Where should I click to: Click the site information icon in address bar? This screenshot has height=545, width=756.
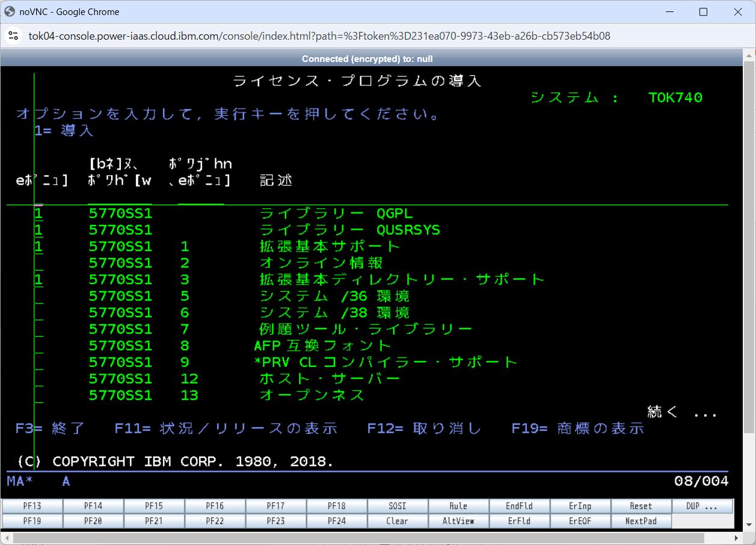click(x=13, y=36)
